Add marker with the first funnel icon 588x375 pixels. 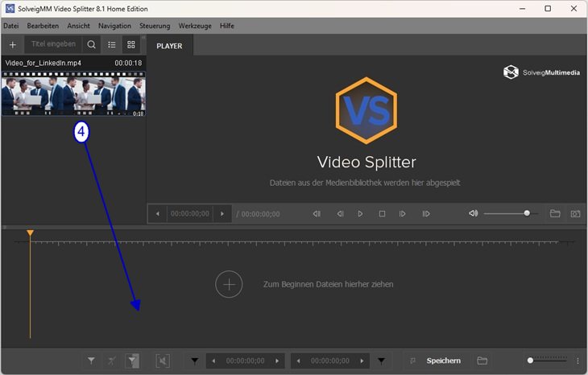point(91,361)
